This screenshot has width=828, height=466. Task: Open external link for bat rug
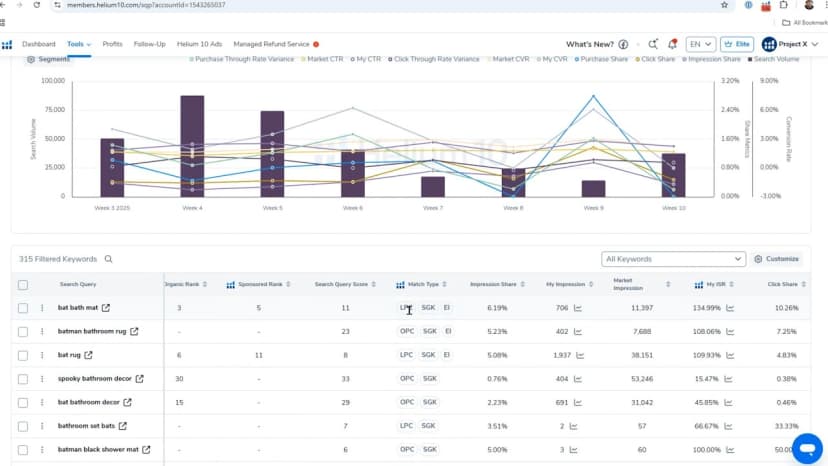pos(88,355)
